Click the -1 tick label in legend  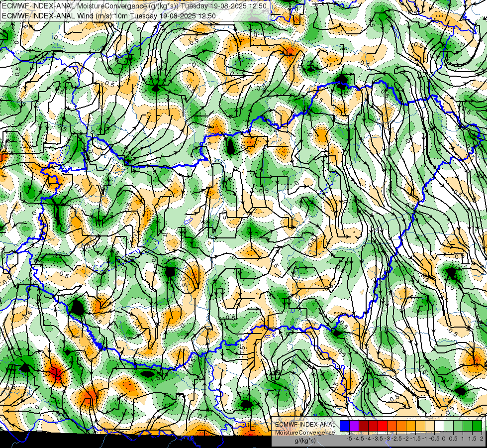(x=425, y=439)
